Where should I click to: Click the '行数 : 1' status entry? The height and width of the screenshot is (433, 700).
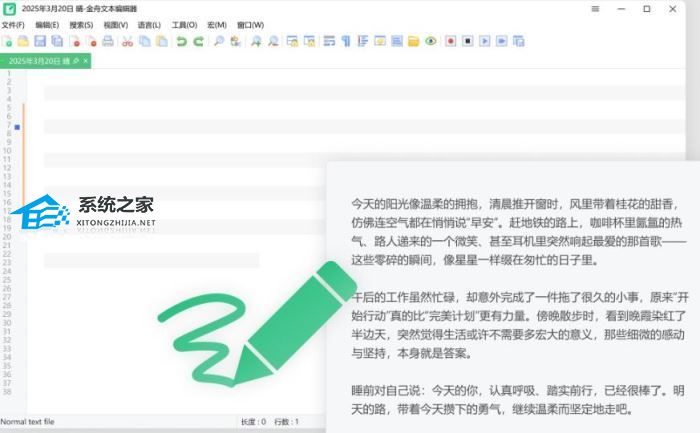click(x=287, y=421)
